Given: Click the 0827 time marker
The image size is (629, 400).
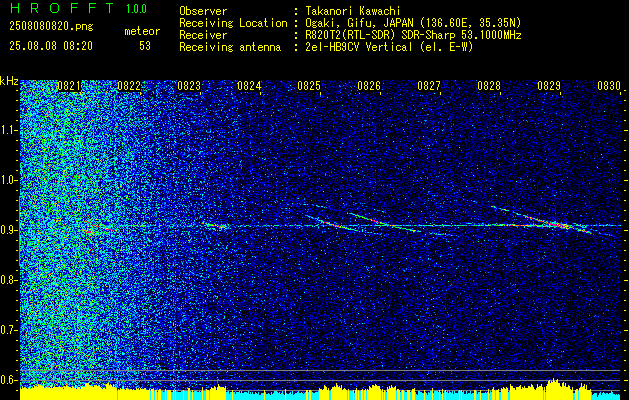Looking at the screenshot, I should tap(429, 86).
